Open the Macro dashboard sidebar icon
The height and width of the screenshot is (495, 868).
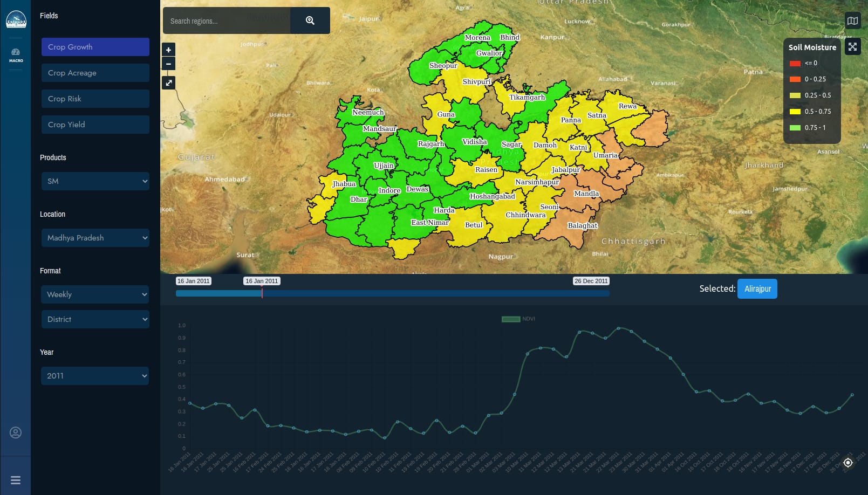pos(16,55)
